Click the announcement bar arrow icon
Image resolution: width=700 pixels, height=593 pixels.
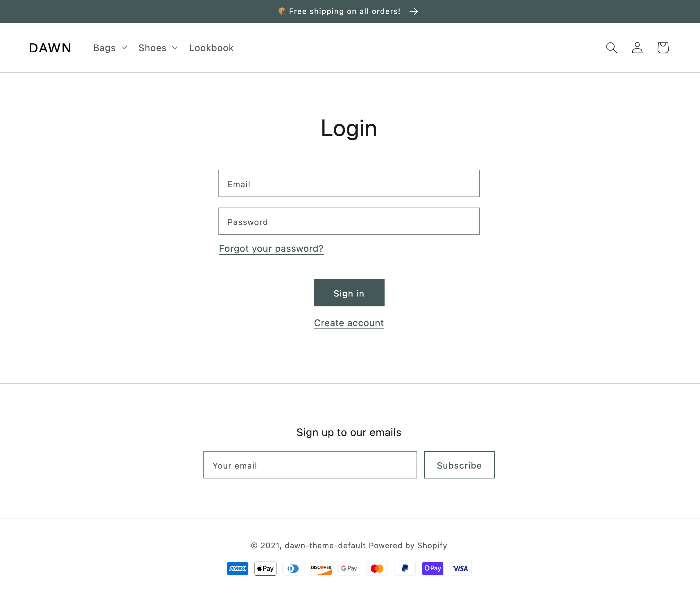point(414,11)
